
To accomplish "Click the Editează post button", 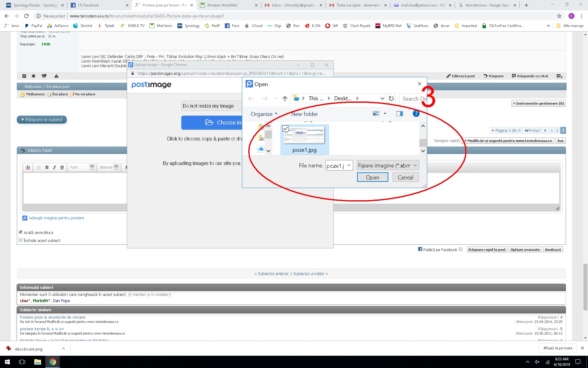I will pyautogui.click(x=460, y=76).
